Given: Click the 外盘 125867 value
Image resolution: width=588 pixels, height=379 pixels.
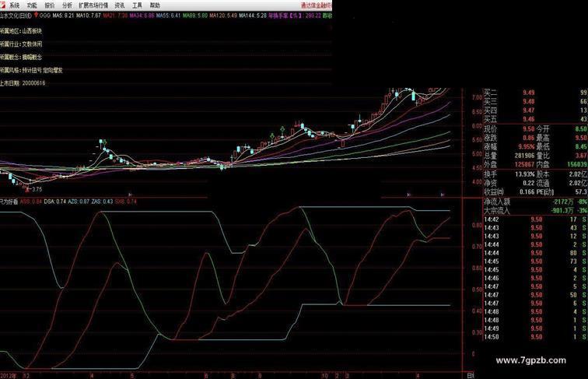Looking at the screenshot, I should coord(525,164).
